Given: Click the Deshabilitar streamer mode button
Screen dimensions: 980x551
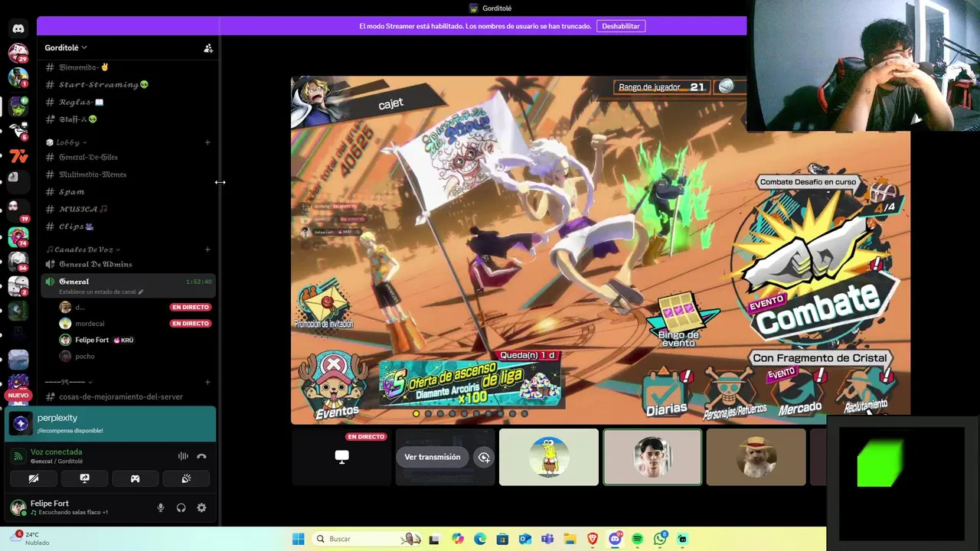Looking at the screenshot, I should 620,26.
